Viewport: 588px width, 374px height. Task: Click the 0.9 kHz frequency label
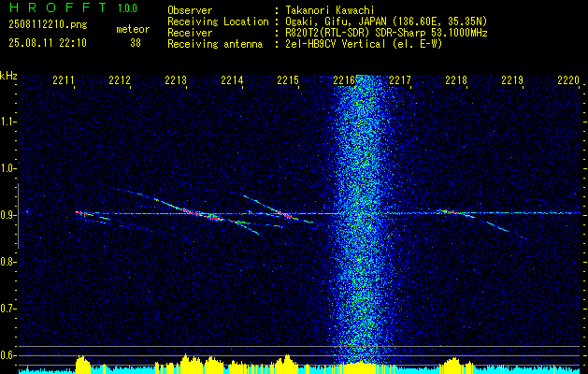coord(8,215)
